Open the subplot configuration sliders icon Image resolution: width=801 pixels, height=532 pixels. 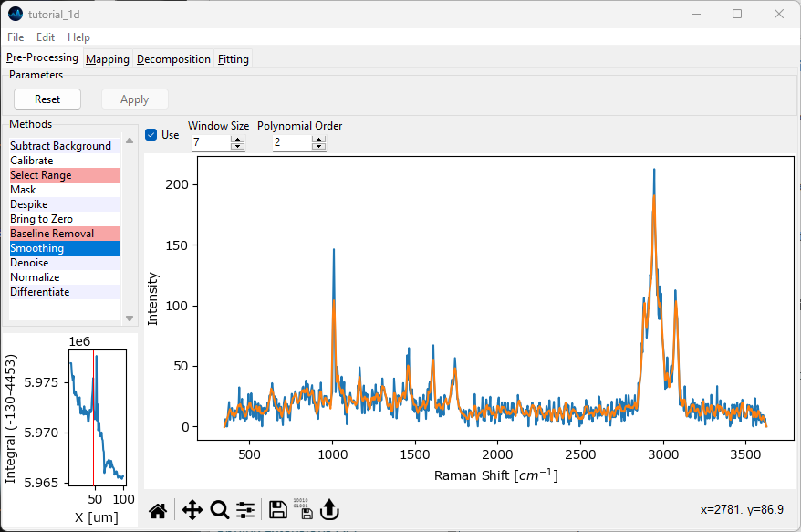tap(245, 510)
